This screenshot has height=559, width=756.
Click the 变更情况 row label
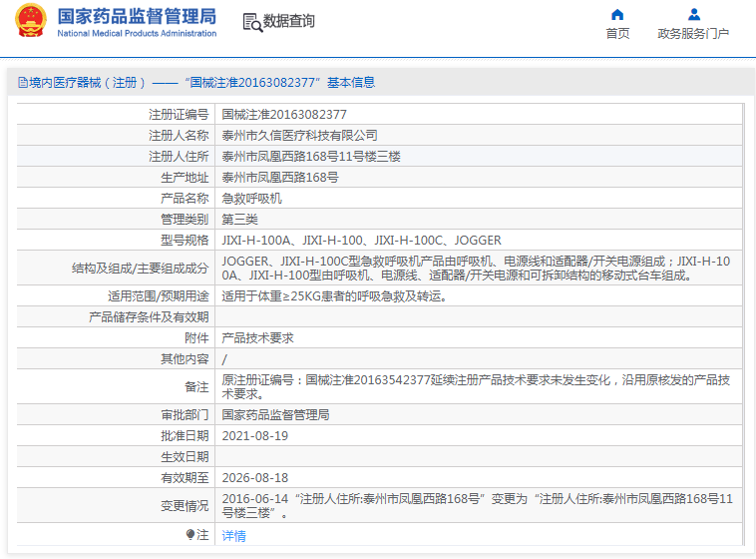pyautogui.click(x=185, y=505)
